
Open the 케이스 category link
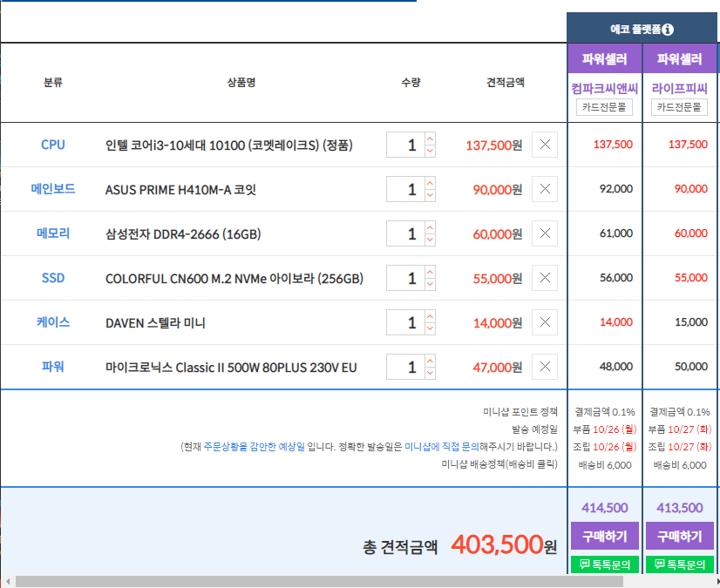53,322
